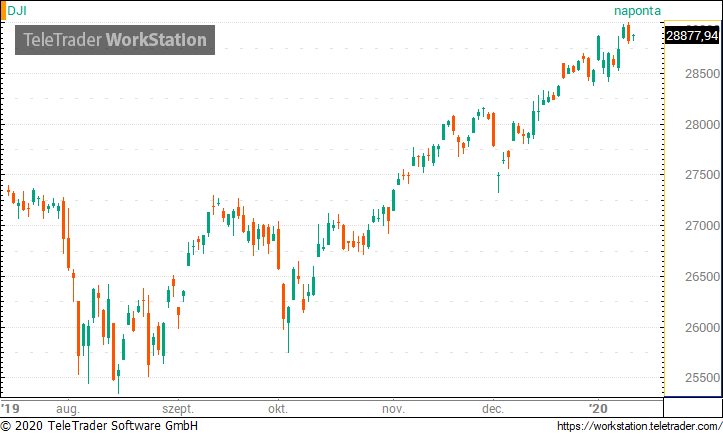Click the orange marker beside DJI label
This screenshot has width=723, height=435.
tap(3, 11)
